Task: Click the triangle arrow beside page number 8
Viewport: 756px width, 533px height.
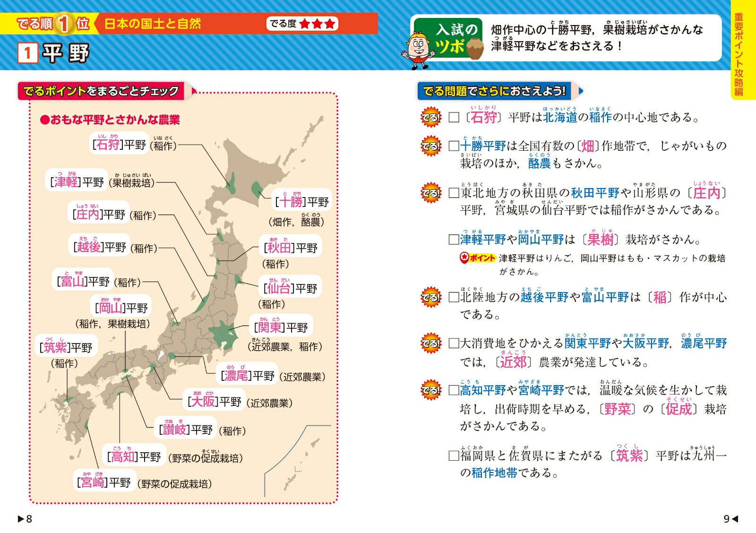Action: tap(21, 519)
